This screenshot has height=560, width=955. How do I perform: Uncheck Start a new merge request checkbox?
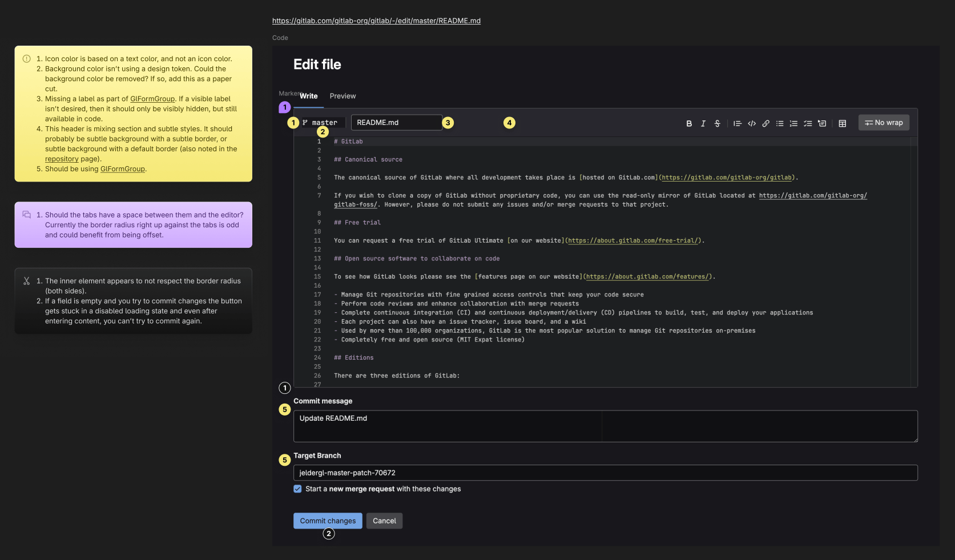point(297,489)
